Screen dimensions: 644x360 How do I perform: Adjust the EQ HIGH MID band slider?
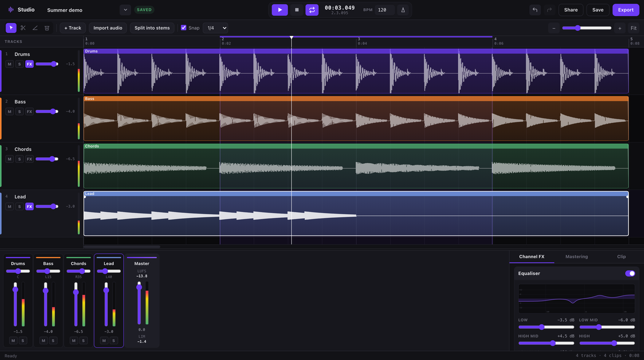click(x=546, y=343)
